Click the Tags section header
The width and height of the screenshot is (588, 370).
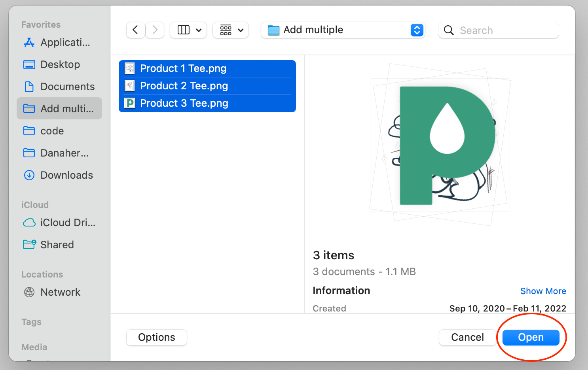tap(31, 322)
